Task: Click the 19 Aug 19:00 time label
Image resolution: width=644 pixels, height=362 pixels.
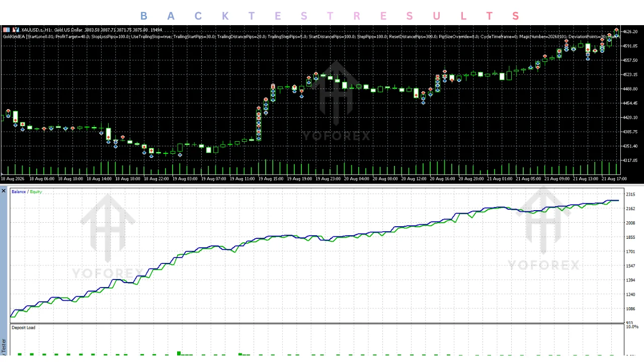Action: pos(299,178)
